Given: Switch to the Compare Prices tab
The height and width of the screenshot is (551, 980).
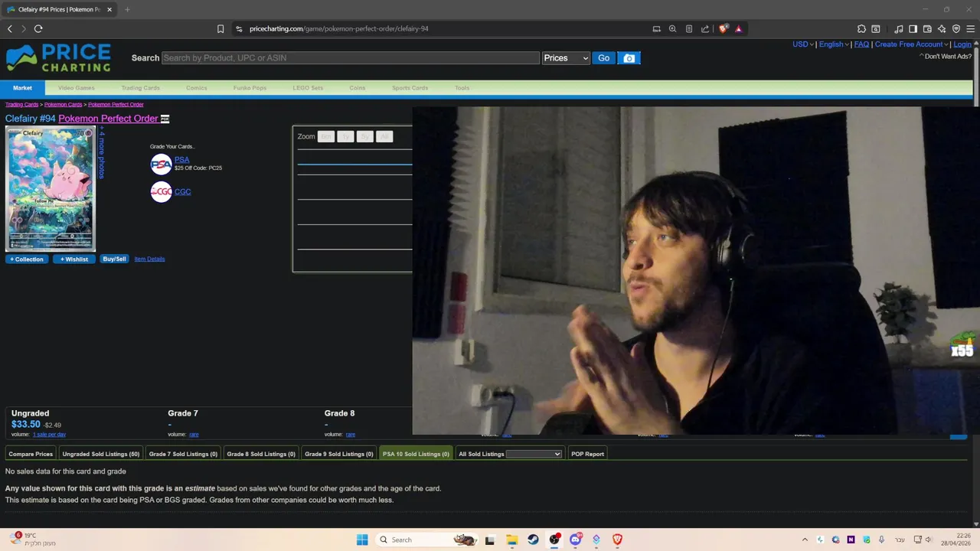Looking at the screenshot, I should point(31,454).
